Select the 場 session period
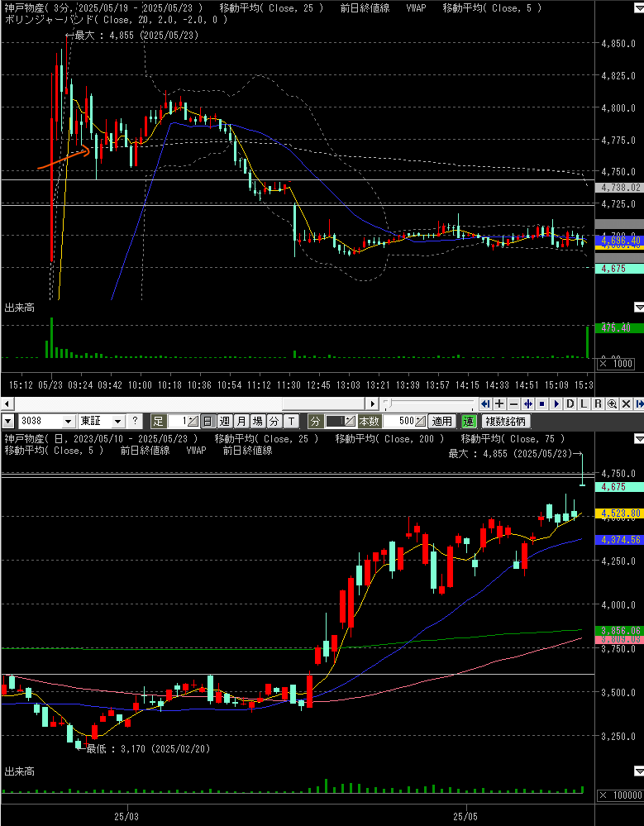 point(257,421)
